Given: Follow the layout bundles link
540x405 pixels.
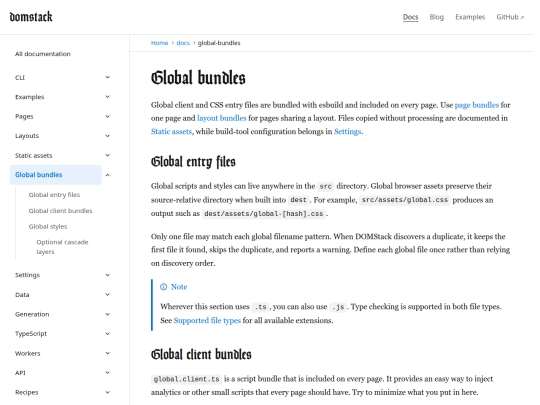Looking at the screenshot, I should click(221, 118).
